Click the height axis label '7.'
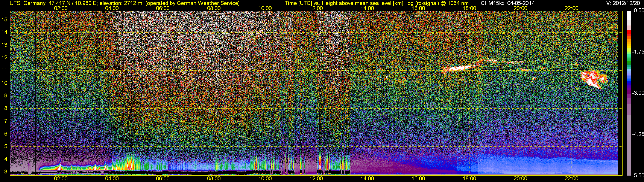 6,121
